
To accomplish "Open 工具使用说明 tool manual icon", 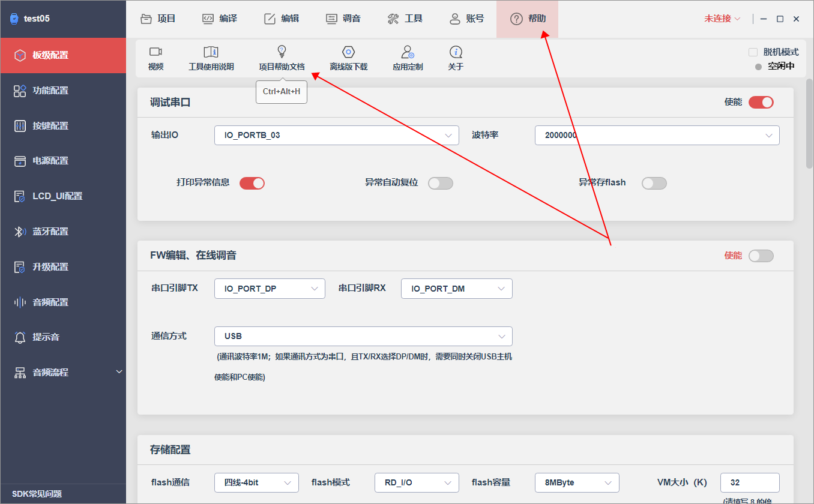I will coord(211,52).
